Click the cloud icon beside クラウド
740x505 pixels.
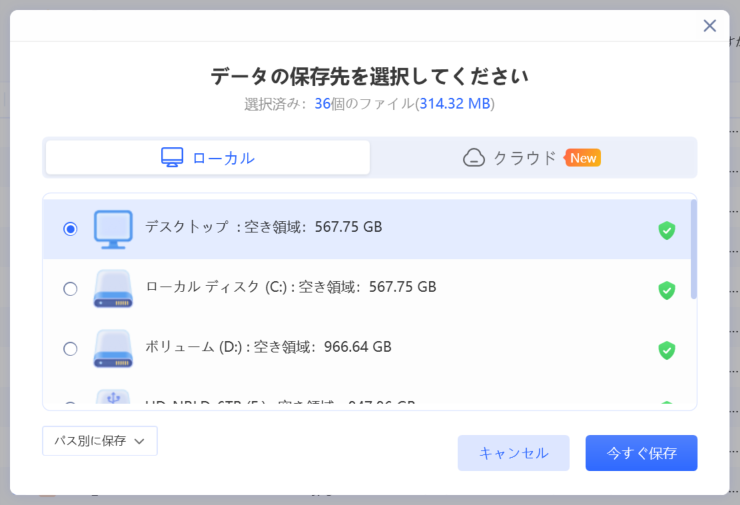click(474, 158)
